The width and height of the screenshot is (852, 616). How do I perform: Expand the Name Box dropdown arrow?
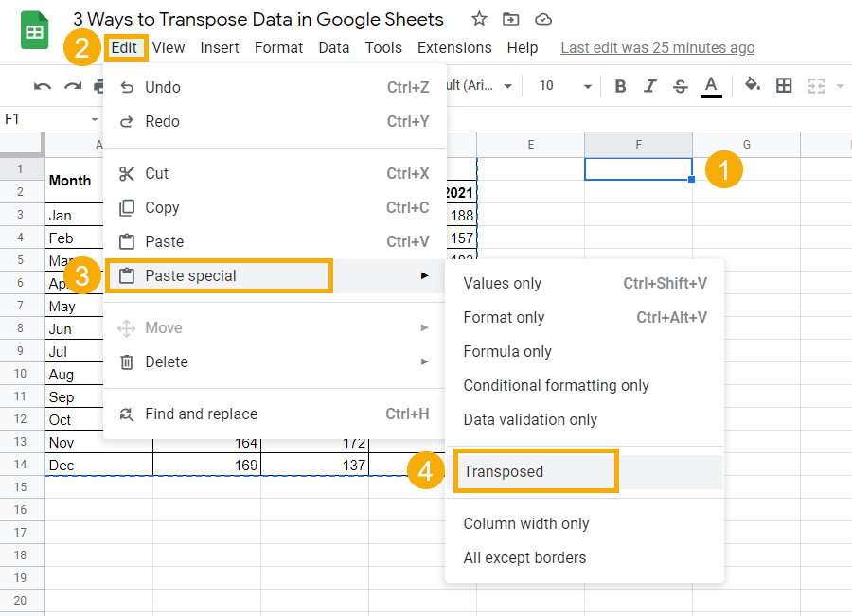[95, 119]
